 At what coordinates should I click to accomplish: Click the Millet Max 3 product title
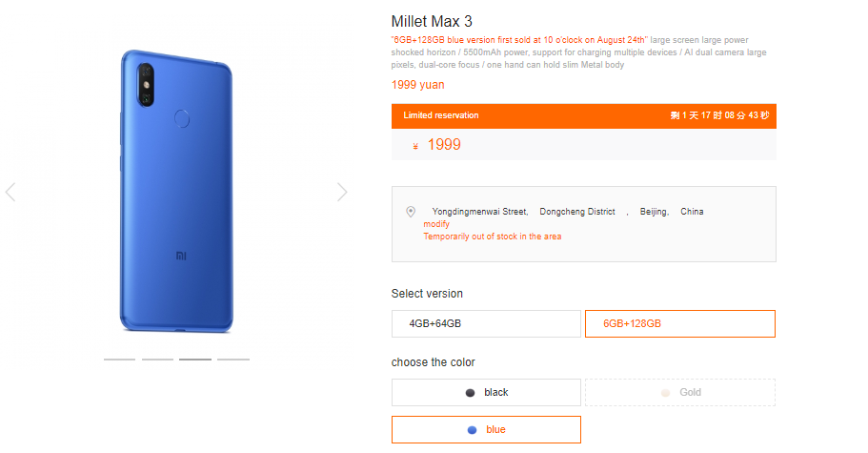tap(432, 20)
